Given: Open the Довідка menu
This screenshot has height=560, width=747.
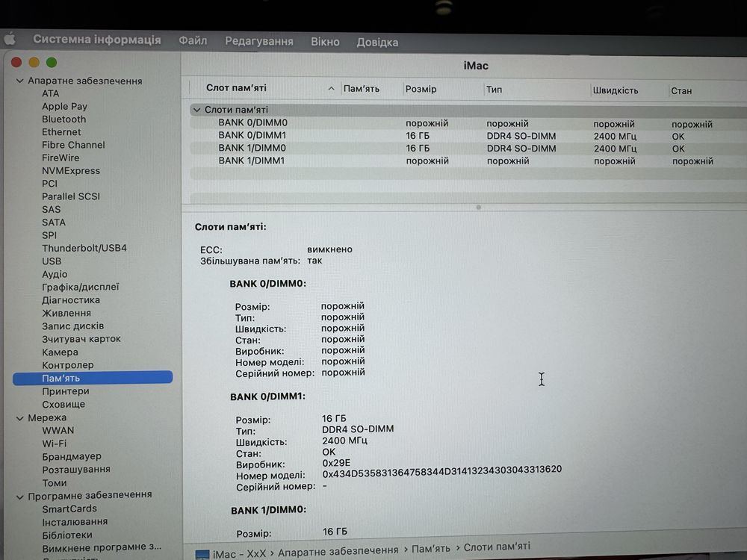Looking at the screenshot, I should click(x=377, y=43).
